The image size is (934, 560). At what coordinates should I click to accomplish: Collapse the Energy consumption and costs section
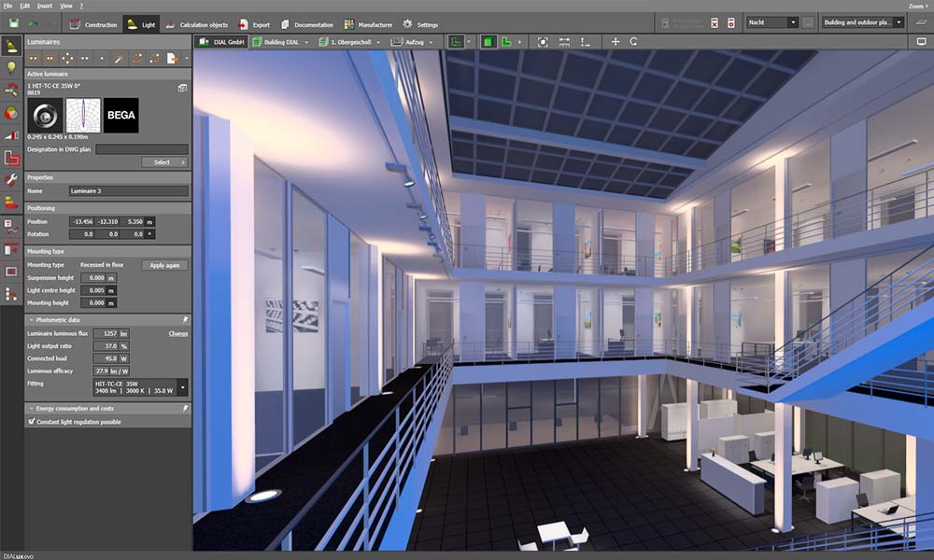pos(31,408)
